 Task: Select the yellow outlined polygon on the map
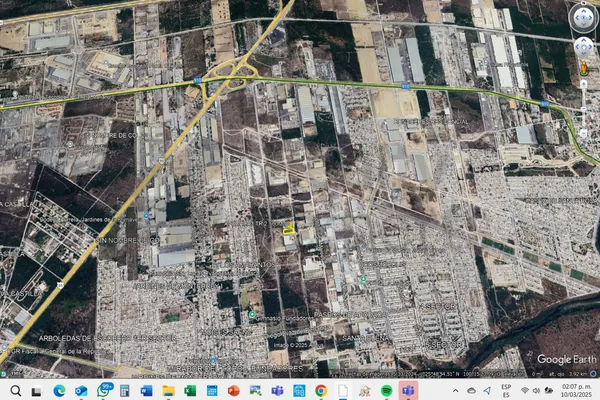coord(288,228)
